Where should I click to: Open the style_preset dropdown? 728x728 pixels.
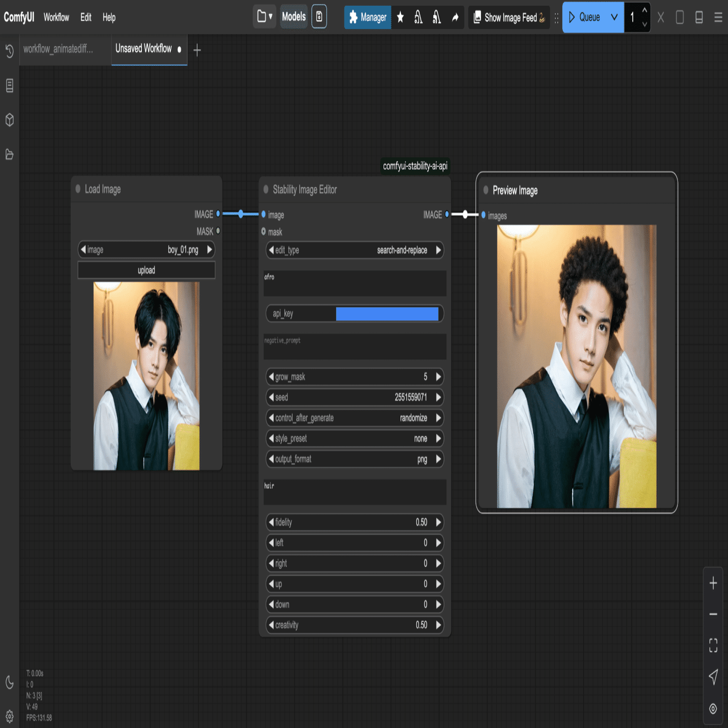click(x=355, y=439)
